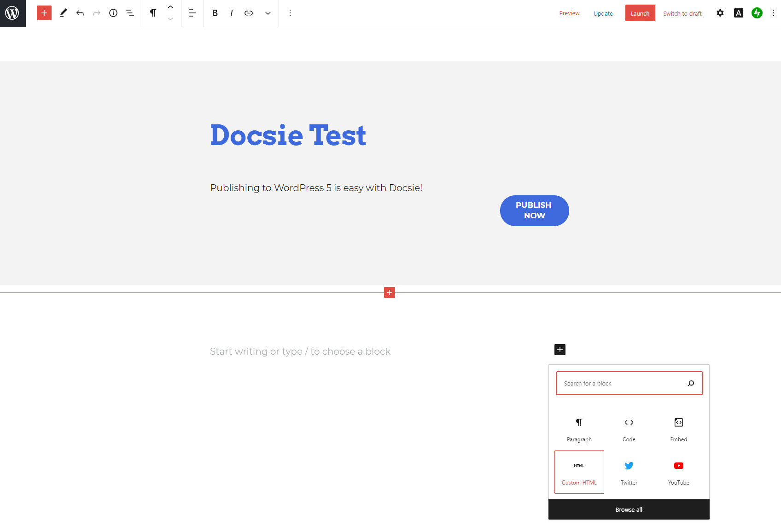Viewport: 781px width, 532px height.
Task: Select the Publishing to WordPress paragraph
Action: pos(316,188)
